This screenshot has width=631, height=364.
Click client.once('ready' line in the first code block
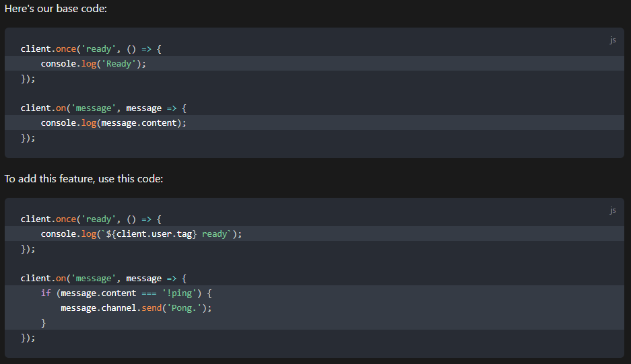pos(91,48)
